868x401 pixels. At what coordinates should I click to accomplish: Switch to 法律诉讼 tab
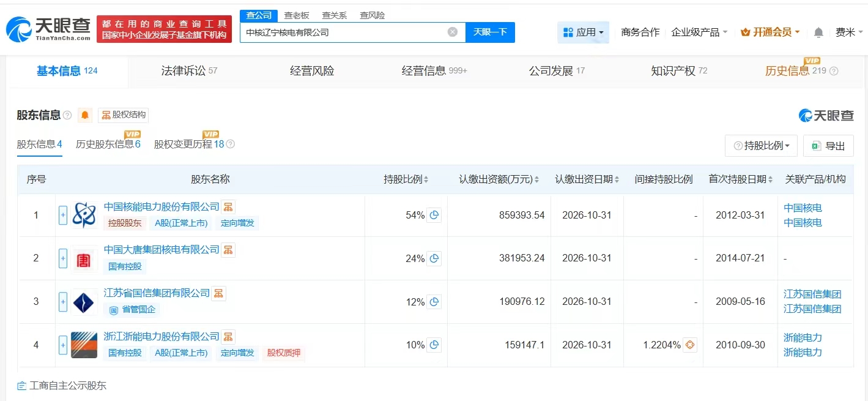189,71
